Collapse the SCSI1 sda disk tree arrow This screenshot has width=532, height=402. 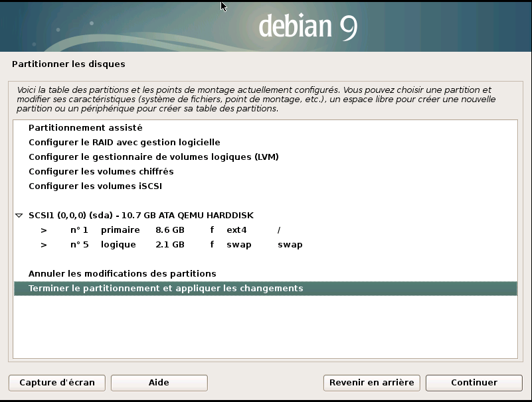(19, 216)
